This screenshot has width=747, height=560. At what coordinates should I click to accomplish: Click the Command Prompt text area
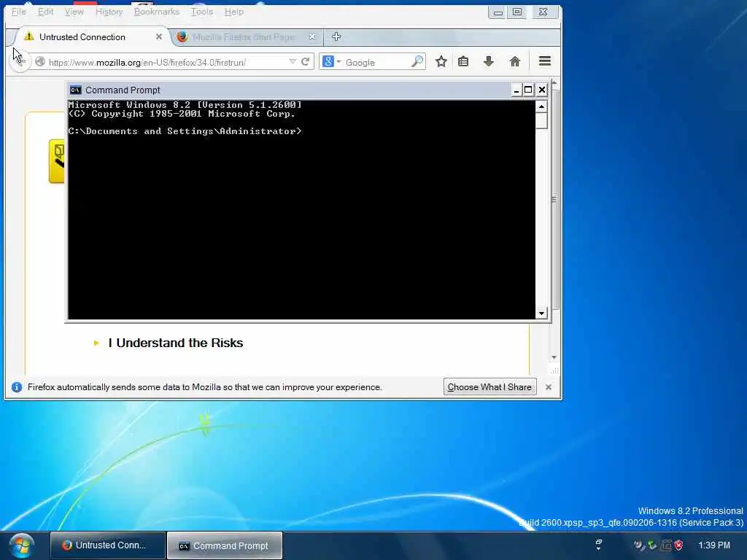pos(301,209)
